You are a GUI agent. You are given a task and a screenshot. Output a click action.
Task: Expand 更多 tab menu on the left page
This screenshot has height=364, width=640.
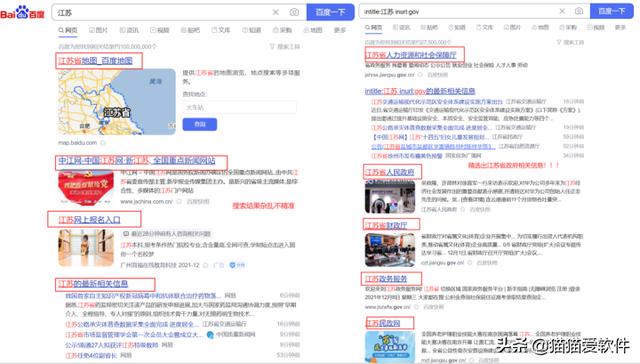(x=340, y=30)
